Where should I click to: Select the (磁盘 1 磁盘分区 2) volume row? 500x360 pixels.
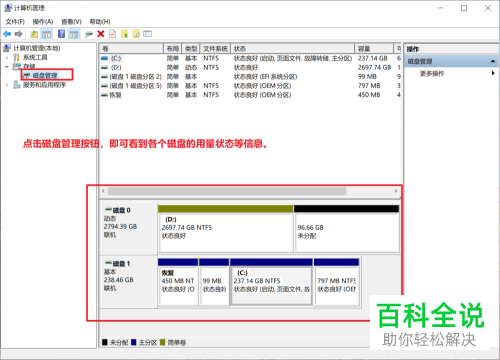tap(250, 77)
